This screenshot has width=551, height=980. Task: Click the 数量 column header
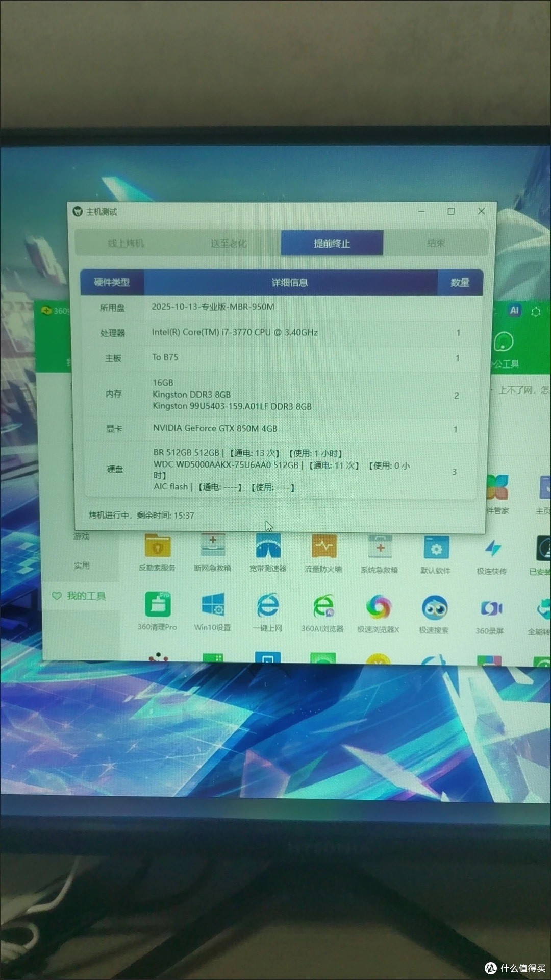coord(460,282)
